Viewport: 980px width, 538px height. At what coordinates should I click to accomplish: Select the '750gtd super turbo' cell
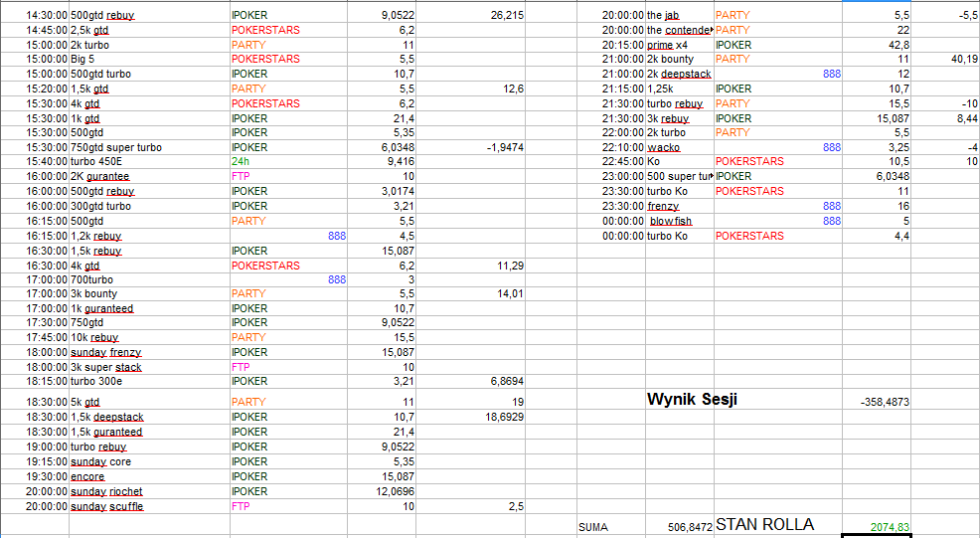(149, 147)
